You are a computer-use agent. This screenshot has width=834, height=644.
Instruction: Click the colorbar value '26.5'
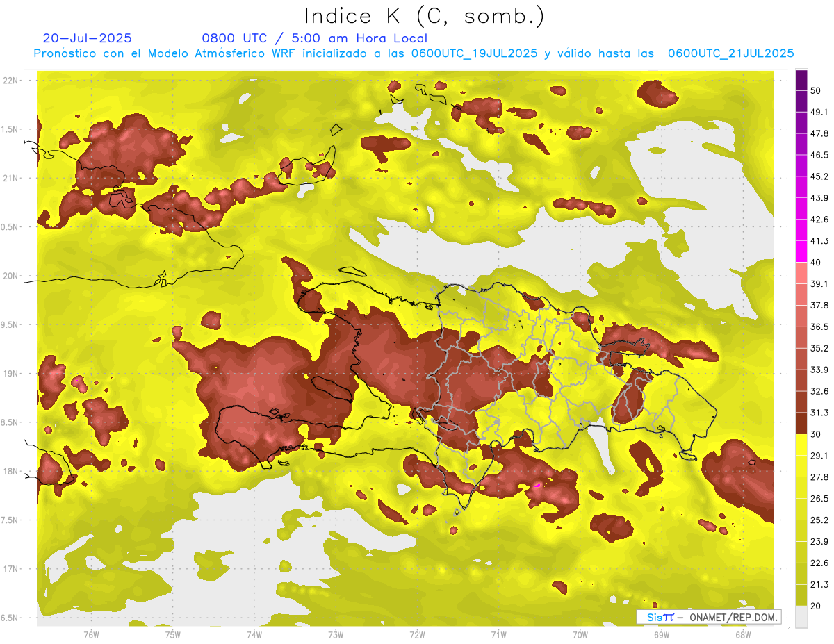(x=819, y=499)
